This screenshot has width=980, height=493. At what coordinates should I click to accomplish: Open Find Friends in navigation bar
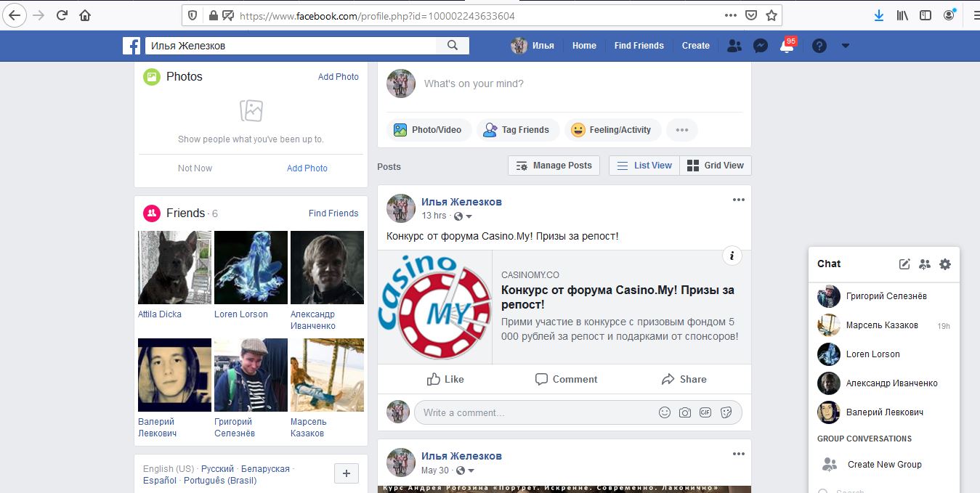pos(639,46)
